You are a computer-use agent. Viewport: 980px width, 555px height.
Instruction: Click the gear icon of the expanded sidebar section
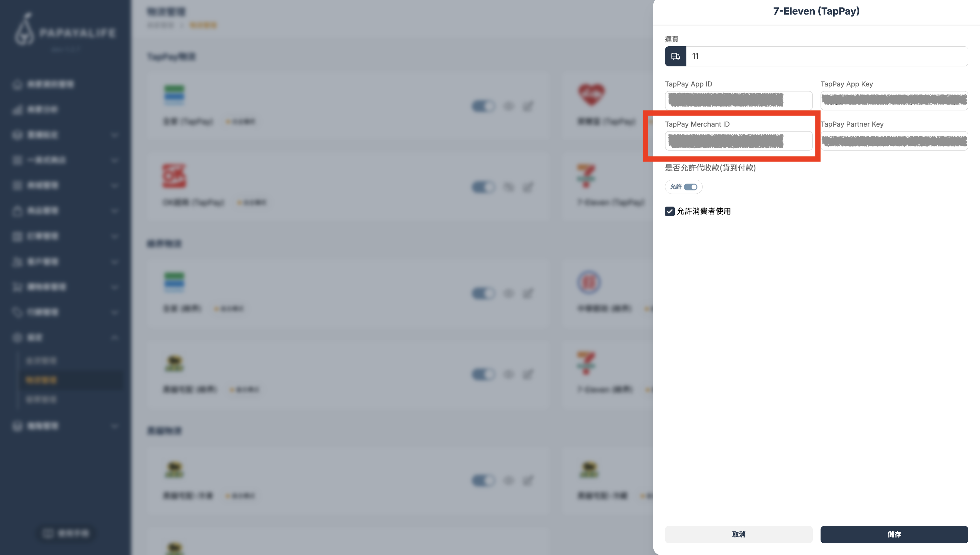pyautogui.click(x=17, y=338)
